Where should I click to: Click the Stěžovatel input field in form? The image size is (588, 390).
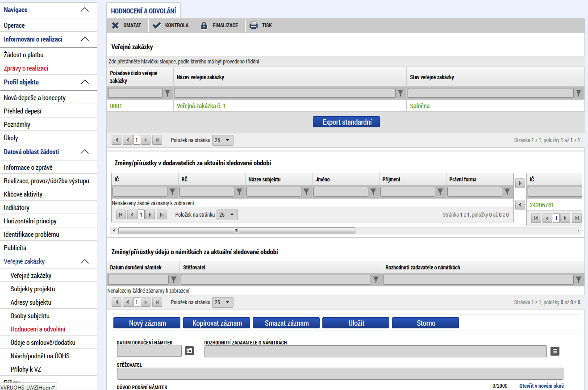tap(340, 373)
